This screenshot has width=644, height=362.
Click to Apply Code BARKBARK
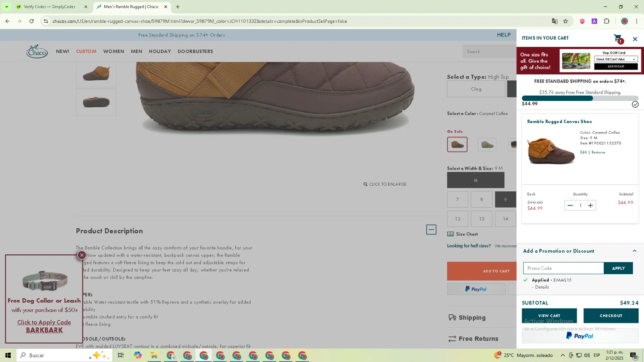44,326
